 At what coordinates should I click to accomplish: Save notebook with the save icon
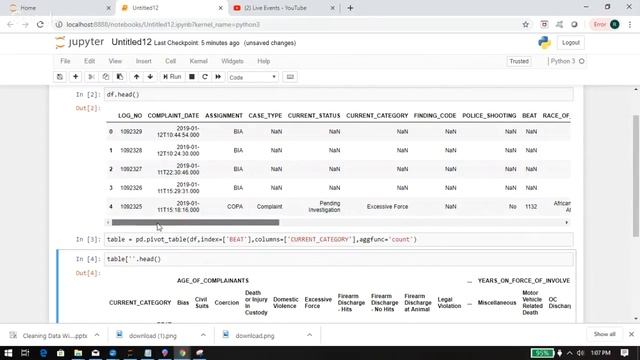coord(60,77)
